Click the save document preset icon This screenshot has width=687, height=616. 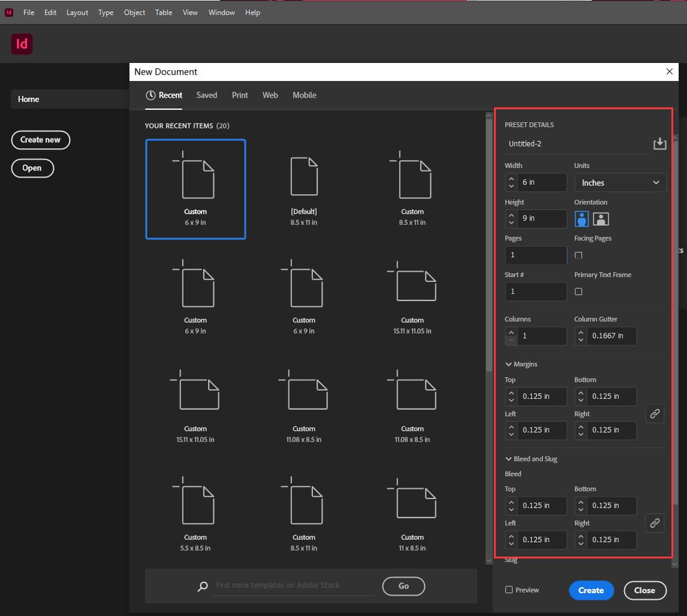[x=659, y=144]
